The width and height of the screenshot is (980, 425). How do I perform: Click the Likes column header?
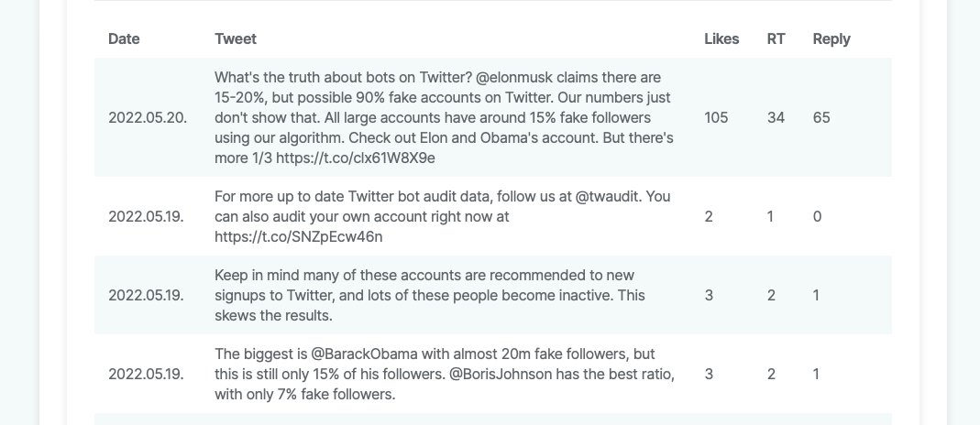pyautogui.click(x=721, y=38)
